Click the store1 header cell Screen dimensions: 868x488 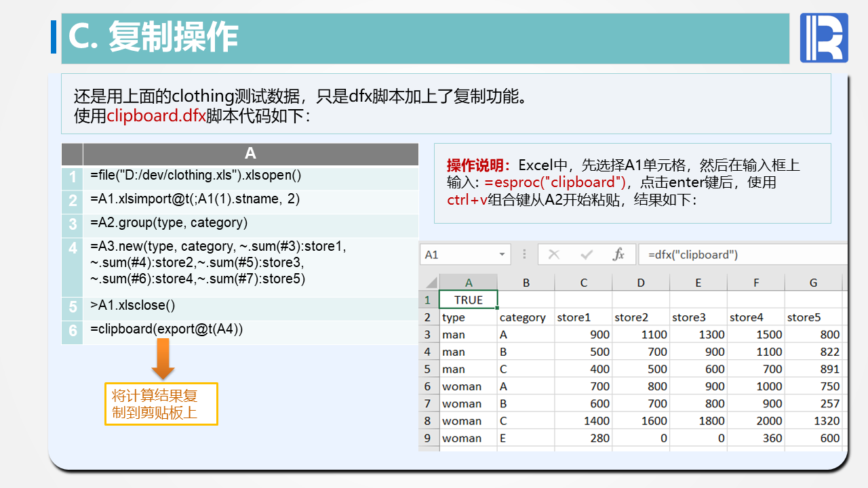coord(583,317)
